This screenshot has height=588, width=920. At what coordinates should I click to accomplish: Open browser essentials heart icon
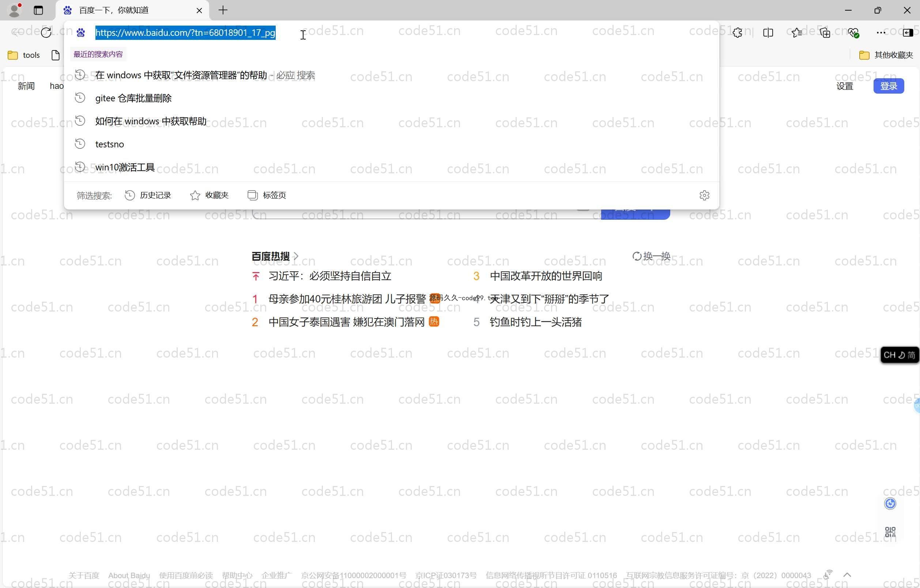click(x=853, y=33)
